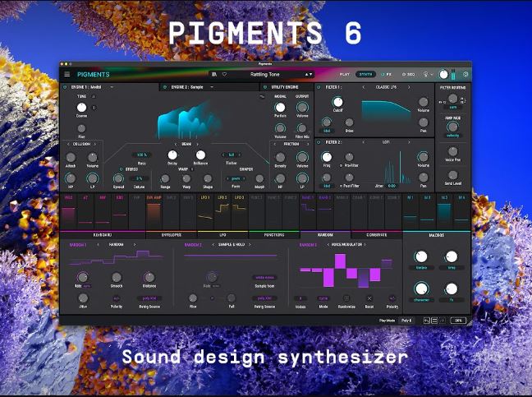The width and height of the screenshot is (532, 397).
Task: Click previous Filter 1 type arrow
Action: coord(364,87)
